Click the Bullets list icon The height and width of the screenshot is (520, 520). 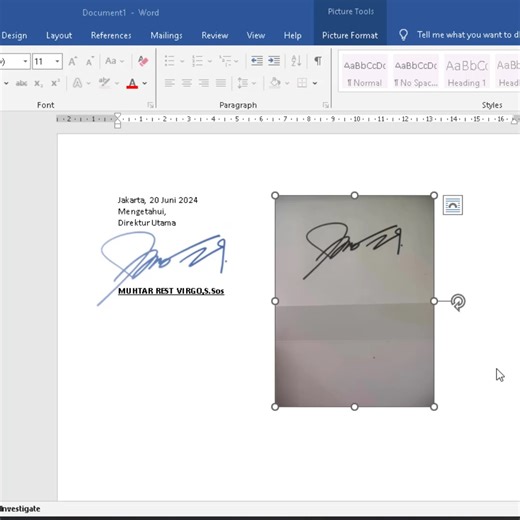pos(169,61)
